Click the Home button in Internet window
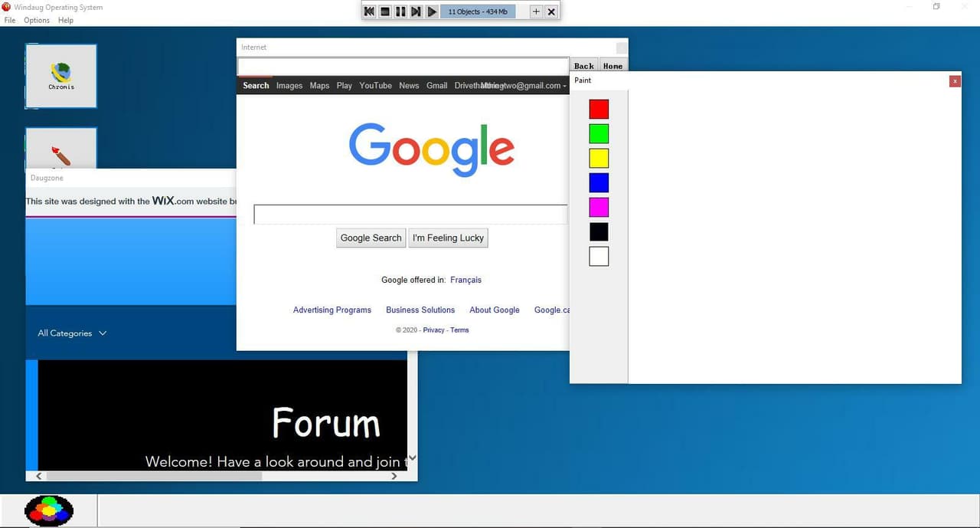Viewport: 980px width, 528px height. point(612,66)
